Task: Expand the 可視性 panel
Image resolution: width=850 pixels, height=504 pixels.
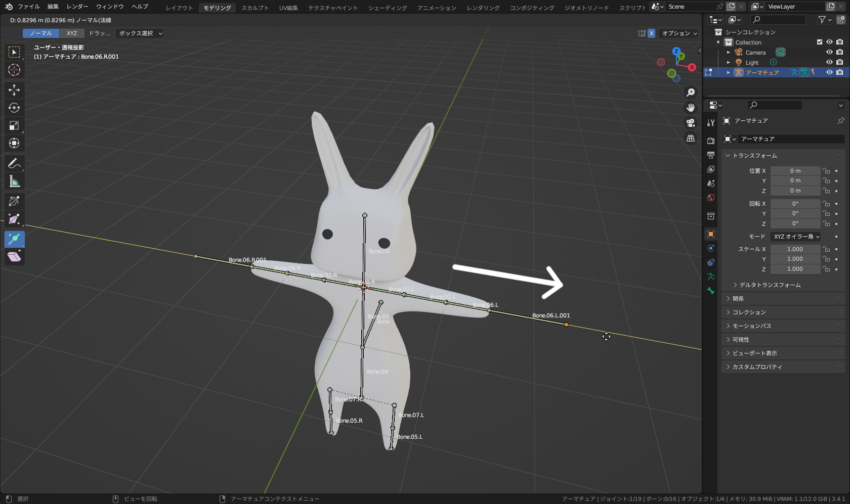Action: pos(783,340)
